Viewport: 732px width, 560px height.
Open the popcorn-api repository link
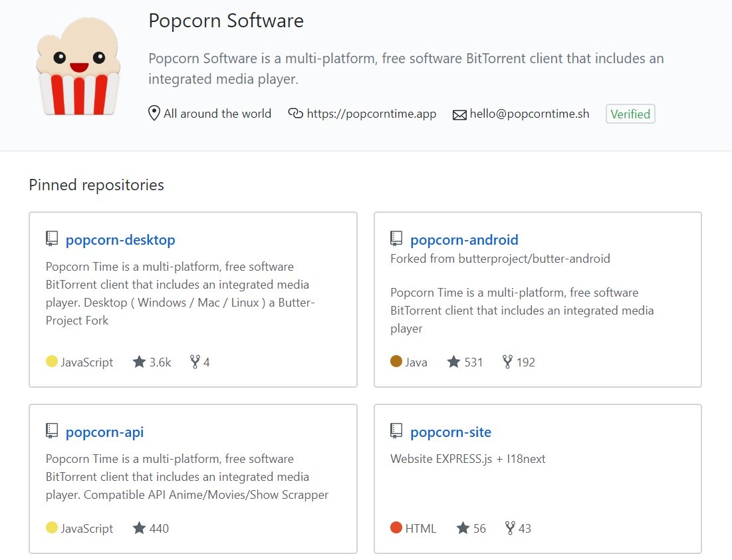(x=104, y=432)
